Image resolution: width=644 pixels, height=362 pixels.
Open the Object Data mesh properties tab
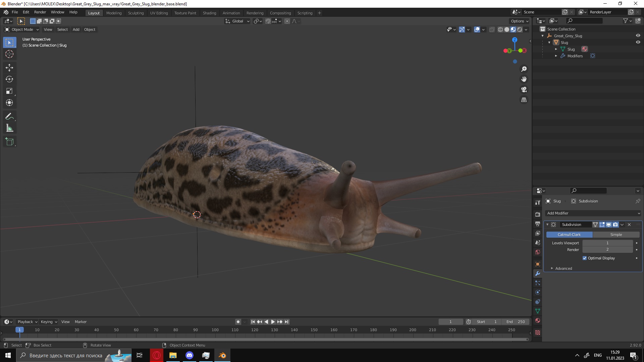click(x=538, y=311)
